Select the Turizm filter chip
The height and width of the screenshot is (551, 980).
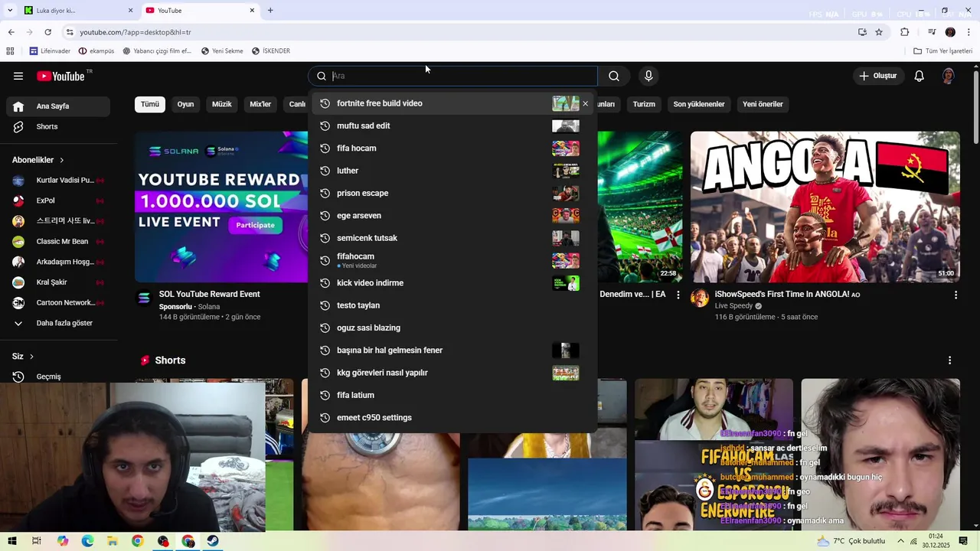[x=644, y=104]
